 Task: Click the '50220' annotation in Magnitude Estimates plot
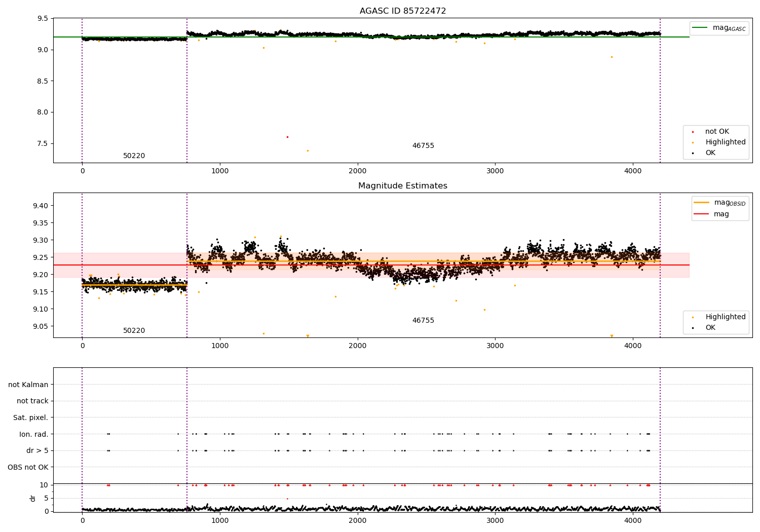point(134,331)
